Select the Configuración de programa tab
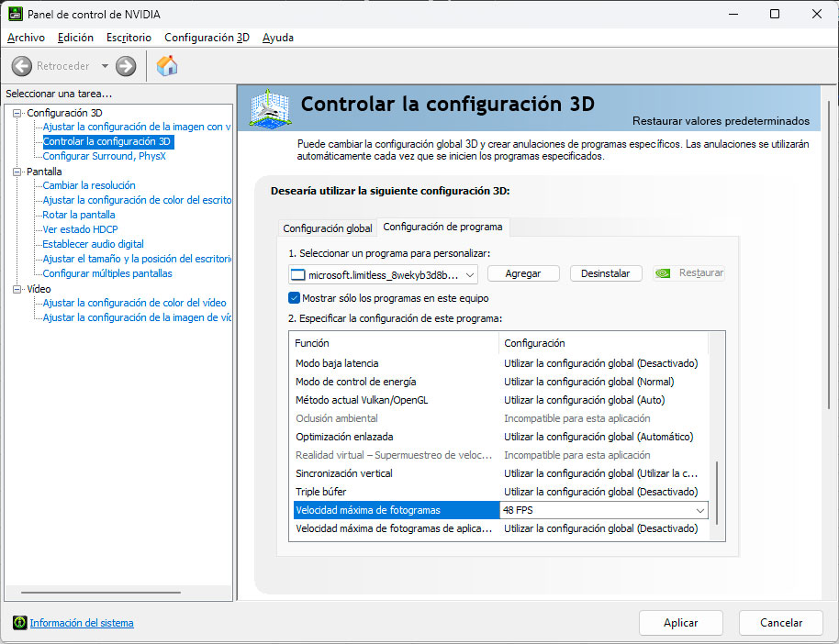 click(x=442, y=227)
